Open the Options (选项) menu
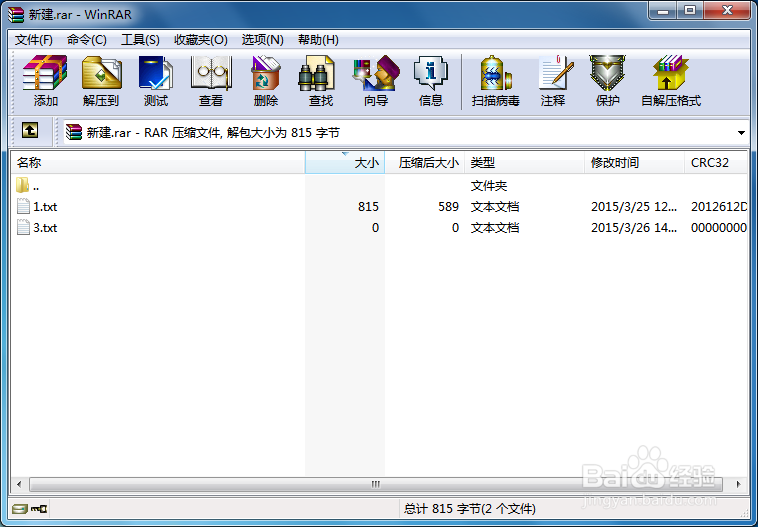 coord(262,40)
